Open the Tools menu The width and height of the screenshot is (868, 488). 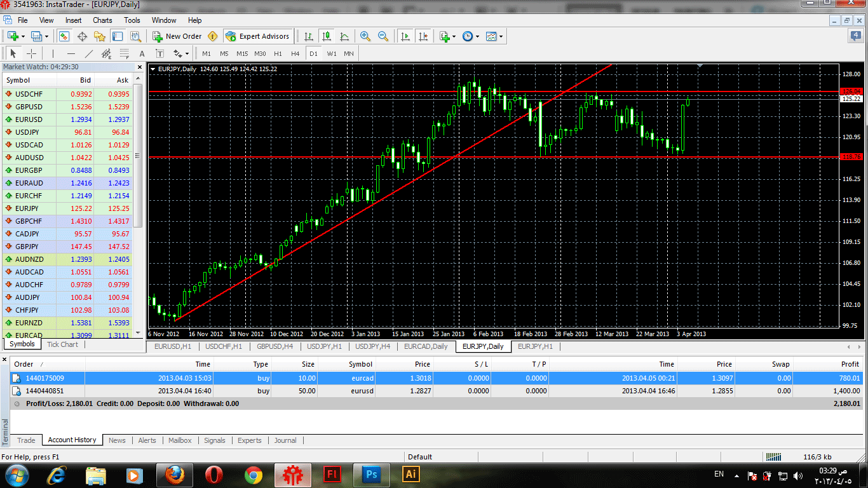(x=132, y=20)
